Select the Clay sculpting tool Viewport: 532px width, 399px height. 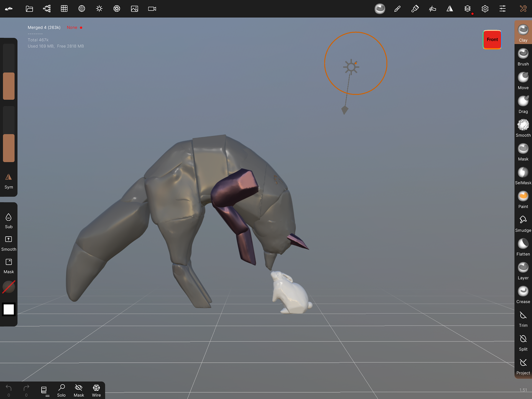523,32
